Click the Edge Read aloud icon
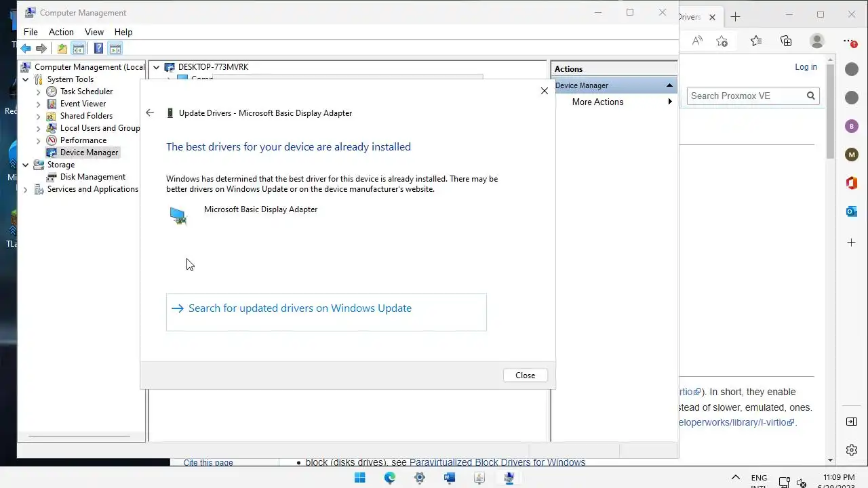The height and width of the screenshot is (488, 868). point(697,41)
